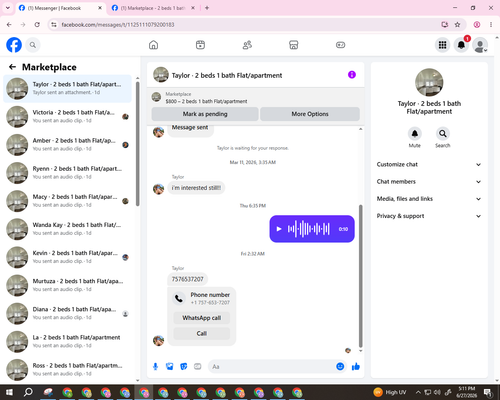The height and width of the screenshot is (400, 500).
Task: Open the taskbar clock and date
Action: pyautogui.click(x=466, y=392)
